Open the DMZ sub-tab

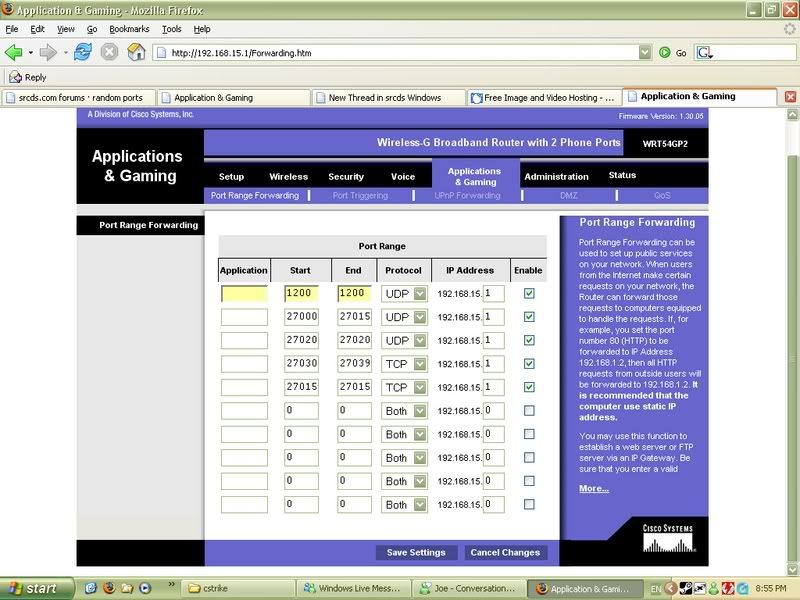pyautogui.click(x=568, y=195)
